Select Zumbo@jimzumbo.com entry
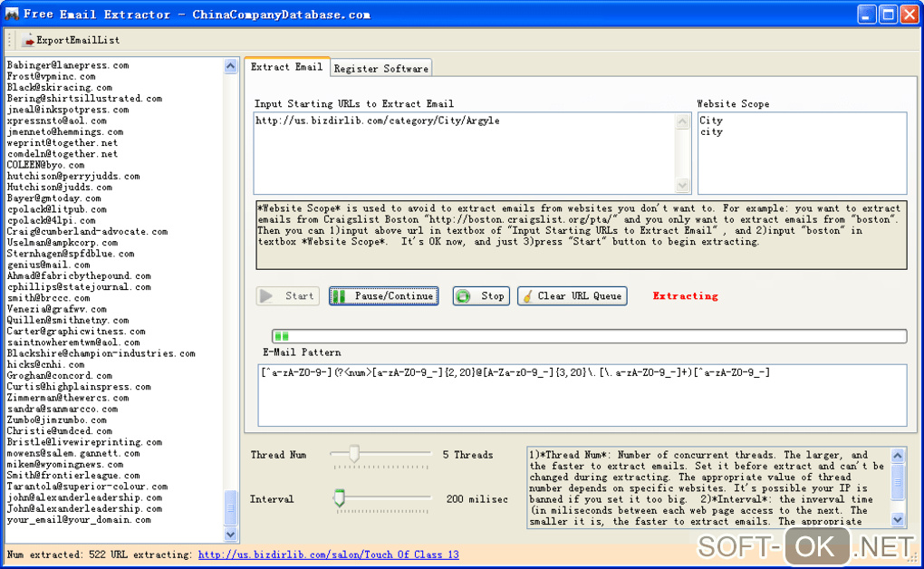This screenshot has height=569, width=924. [x=56, y=420]
